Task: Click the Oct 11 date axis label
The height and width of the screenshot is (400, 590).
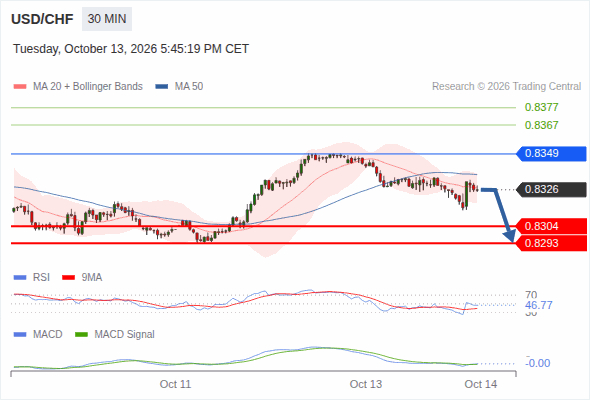Action: click(175, 384)
